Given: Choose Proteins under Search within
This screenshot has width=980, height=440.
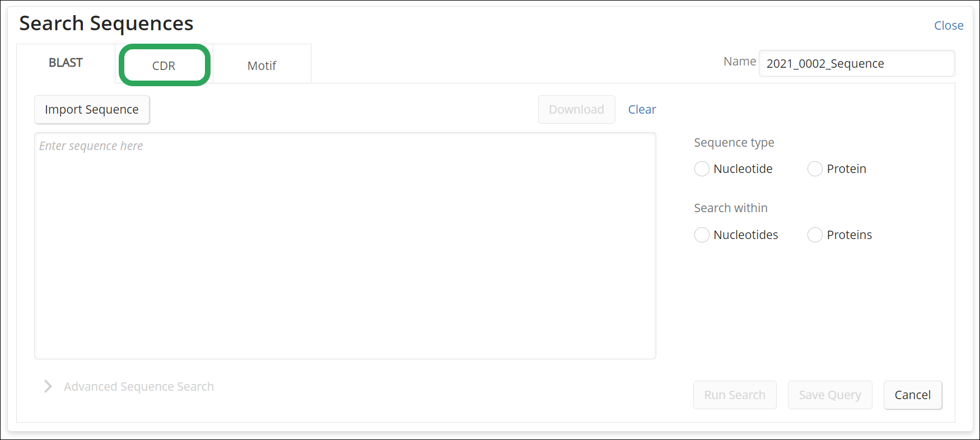Looking at the screenshot, I should [815, 235].
